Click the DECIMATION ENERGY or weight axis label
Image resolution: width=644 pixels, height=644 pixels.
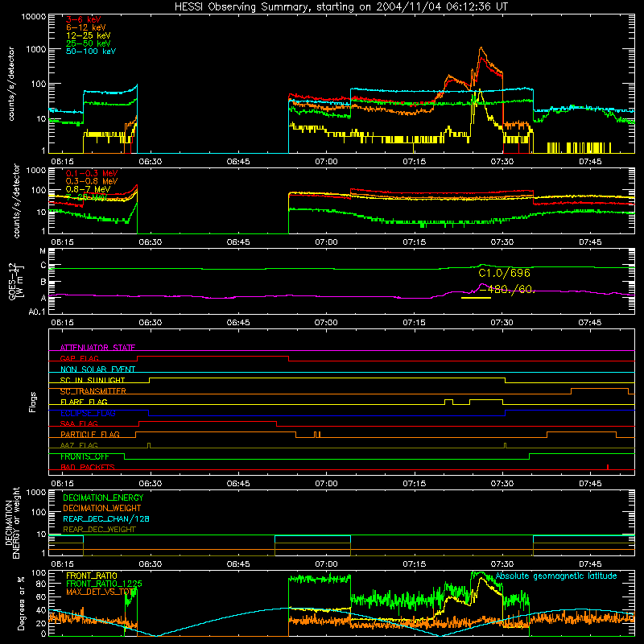[12, 522]
